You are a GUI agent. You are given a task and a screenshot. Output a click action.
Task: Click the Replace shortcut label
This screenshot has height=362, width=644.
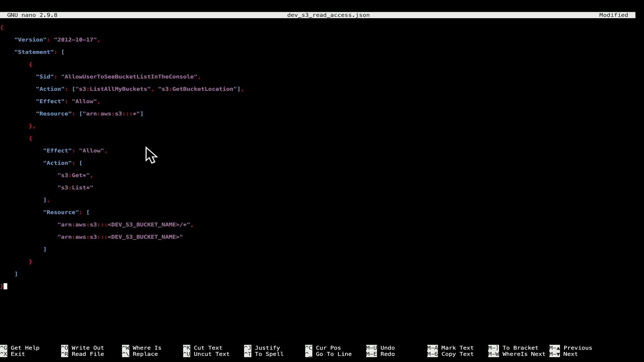tap(145, 354)
